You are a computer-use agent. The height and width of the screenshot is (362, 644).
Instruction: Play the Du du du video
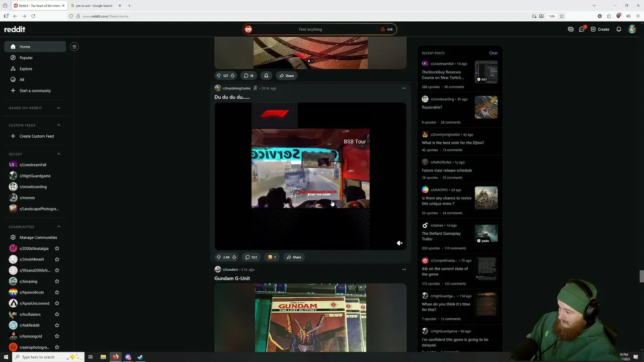(x=310, y=176)
